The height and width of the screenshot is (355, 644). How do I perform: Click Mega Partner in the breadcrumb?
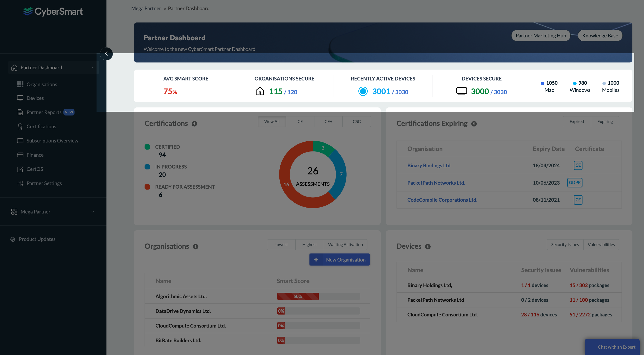(x=146, y=8)
